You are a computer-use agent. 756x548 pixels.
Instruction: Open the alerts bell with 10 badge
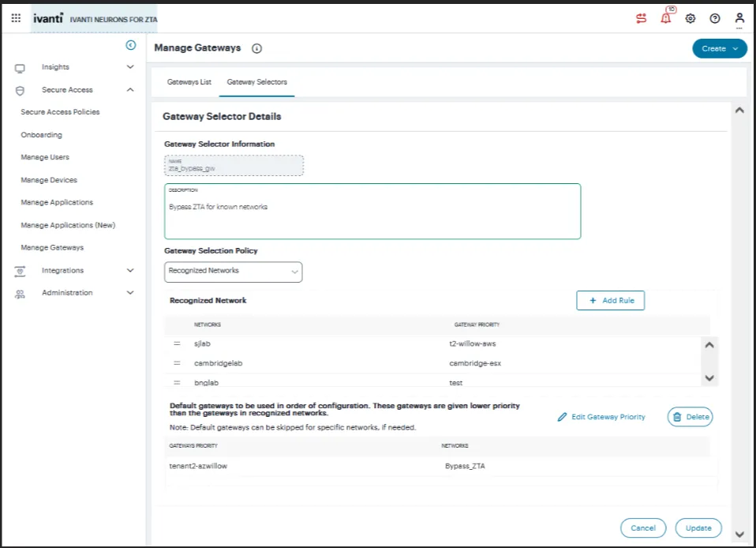coord(666,18)
